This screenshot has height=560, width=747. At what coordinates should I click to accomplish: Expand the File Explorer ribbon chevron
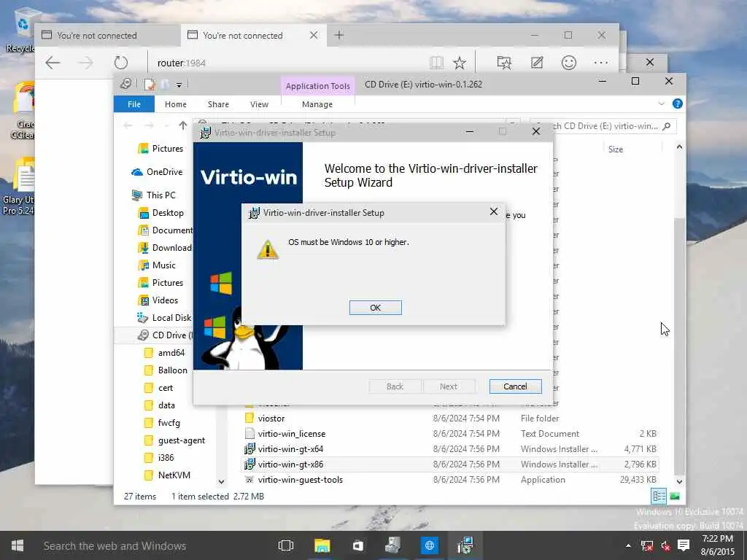click(661, 104)
